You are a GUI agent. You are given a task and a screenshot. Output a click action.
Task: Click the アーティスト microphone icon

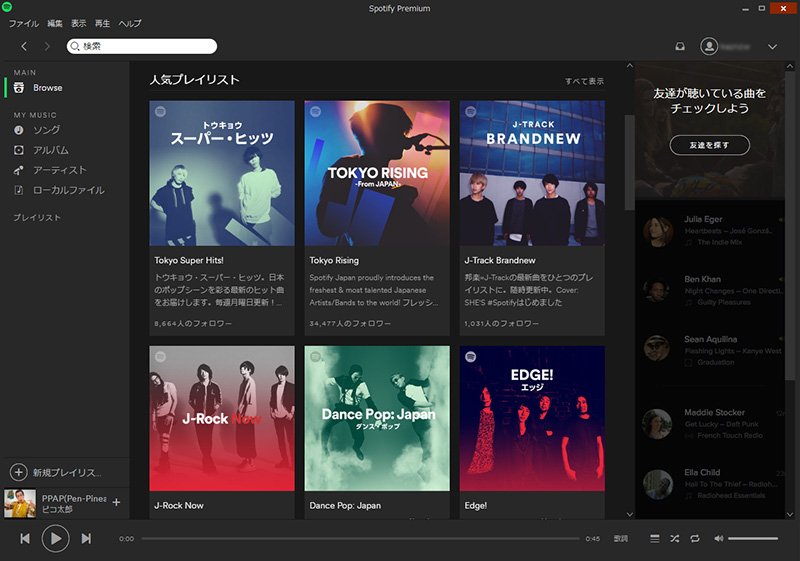pos(19,170)
